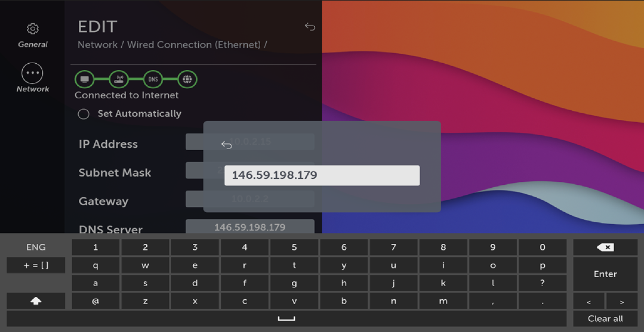Move cursor right with > key
The height and width of the screenshot is (332, 644).
pyautogui.click(x=621, y=302)
